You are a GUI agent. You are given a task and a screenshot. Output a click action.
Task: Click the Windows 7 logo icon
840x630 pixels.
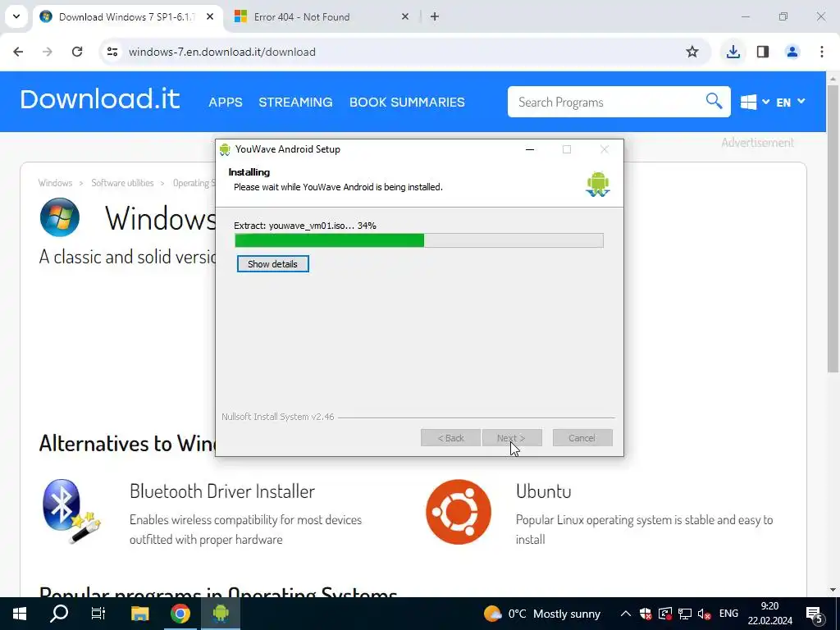point(60,217)
